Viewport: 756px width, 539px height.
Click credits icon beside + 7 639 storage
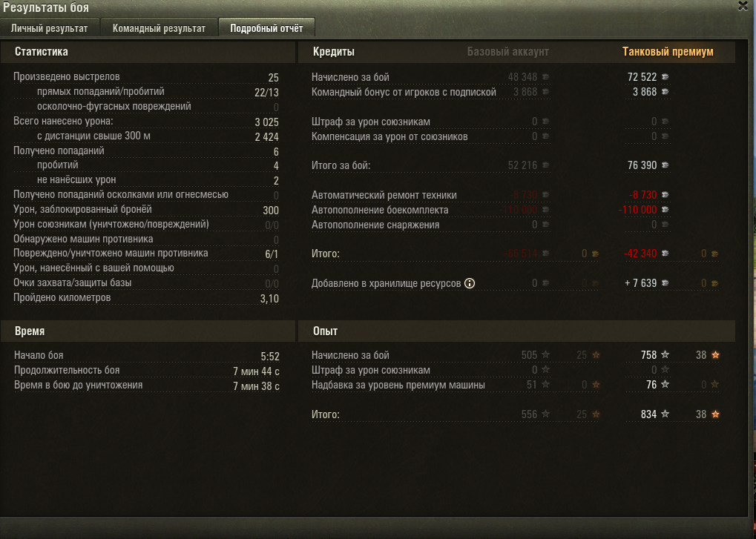click(665, 283)
